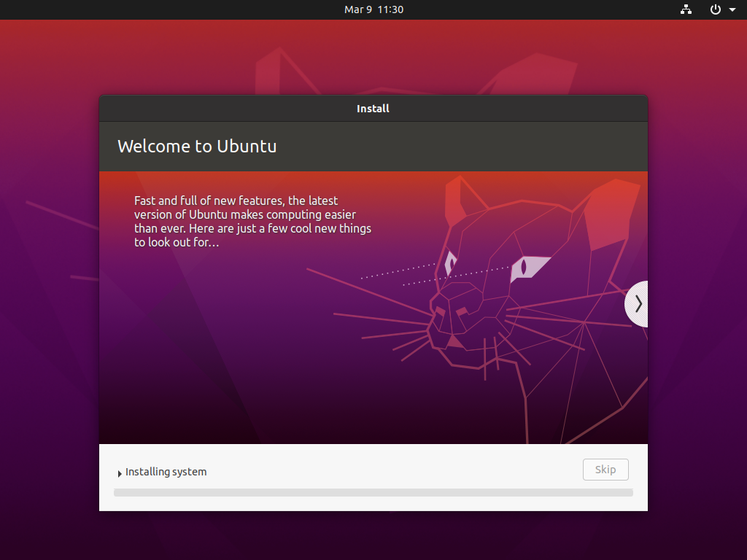This screenshot has height=560, width=747.
Task: Open the system menu dropdown caret
Action: (x=732, y=9)
